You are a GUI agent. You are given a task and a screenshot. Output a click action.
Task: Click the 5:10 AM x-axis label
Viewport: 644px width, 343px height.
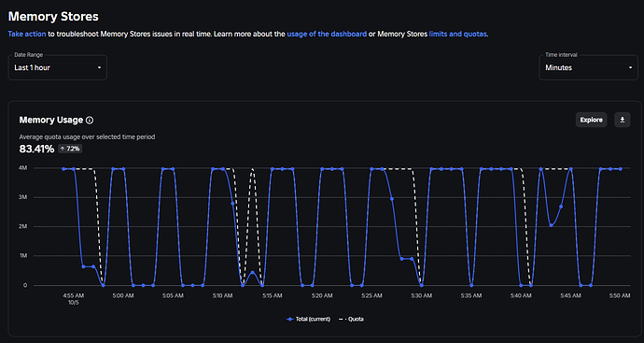point(222,295)
